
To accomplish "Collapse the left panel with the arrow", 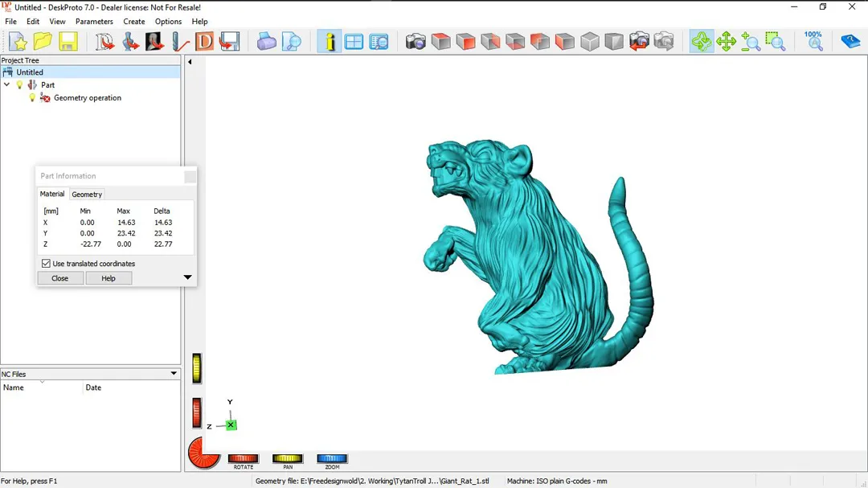I will point(190,62).
